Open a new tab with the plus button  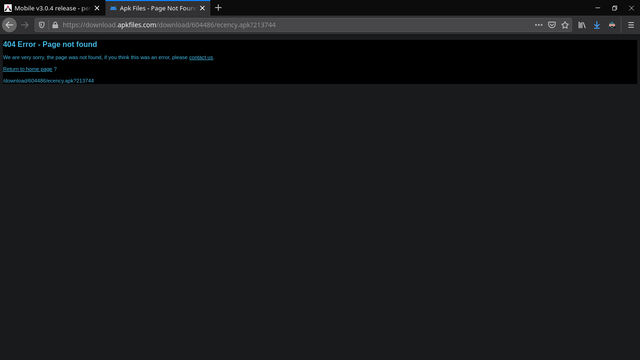tap(218, 8)
